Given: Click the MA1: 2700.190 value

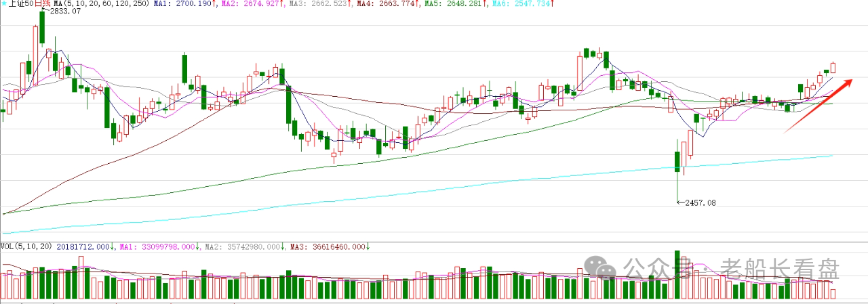Looking at the screenshot, I should (181, 4).
